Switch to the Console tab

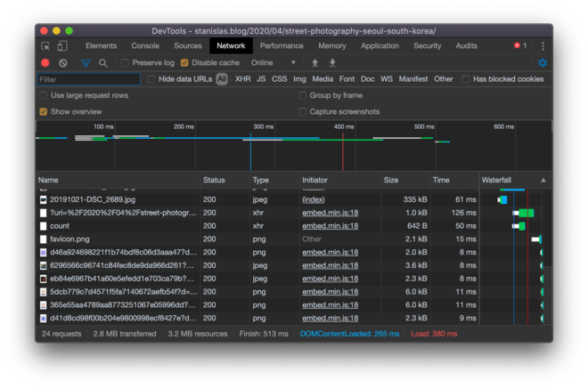tap(145, 45)
